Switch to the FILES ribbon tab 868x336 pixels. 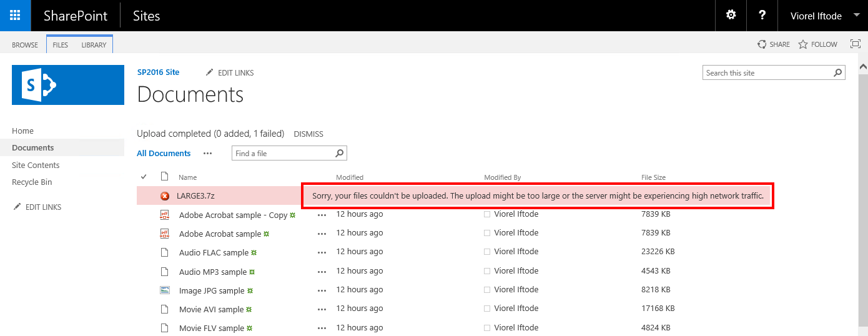click(x=60, y=45)
